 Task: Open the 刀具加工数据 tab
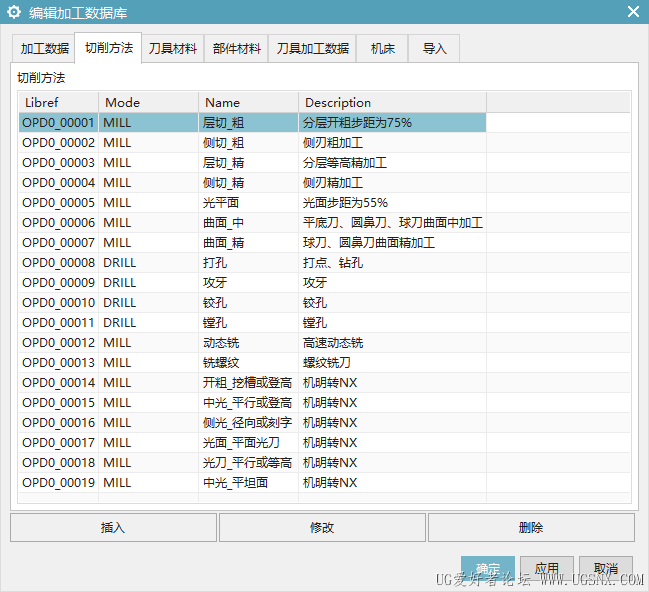[312, 49]
